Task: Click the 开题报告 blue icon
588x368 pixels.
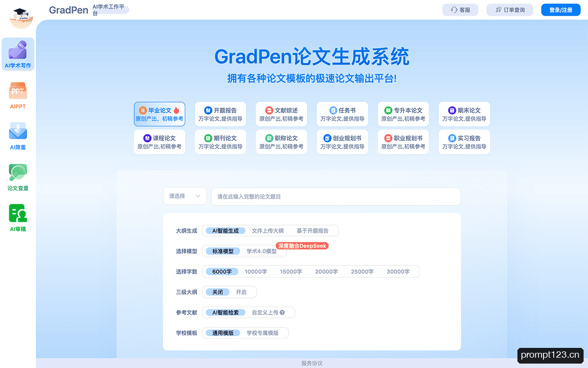Action: click(x=208, y=110)
